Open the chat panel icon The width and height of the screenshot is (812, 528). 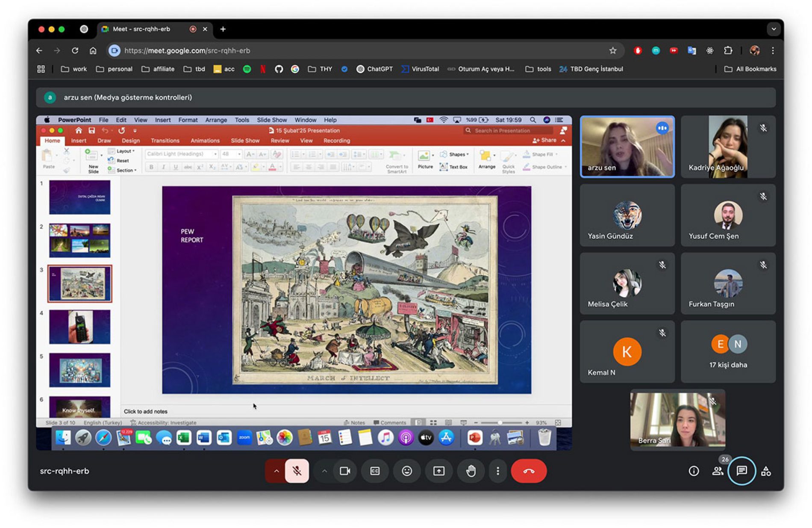pyautogui.click(x=741, y=471)
